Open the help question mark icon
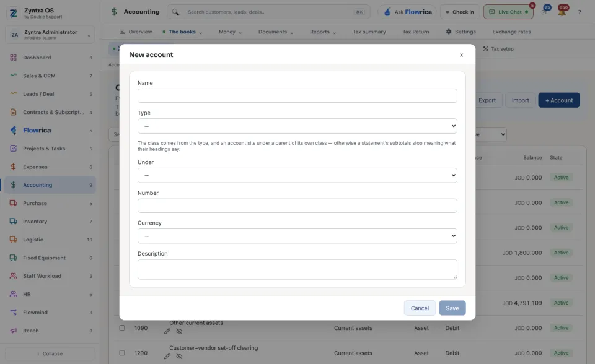 pos(580,12)
